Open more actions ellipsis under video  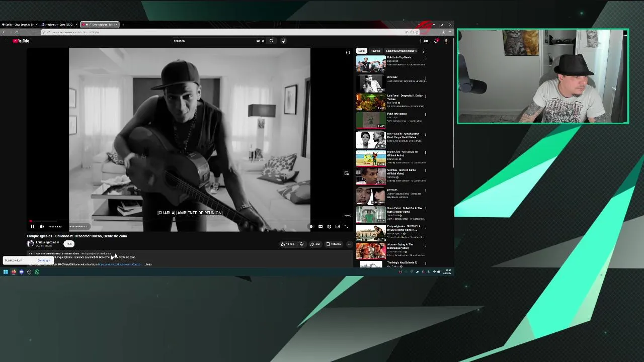(x=350, y=244)
